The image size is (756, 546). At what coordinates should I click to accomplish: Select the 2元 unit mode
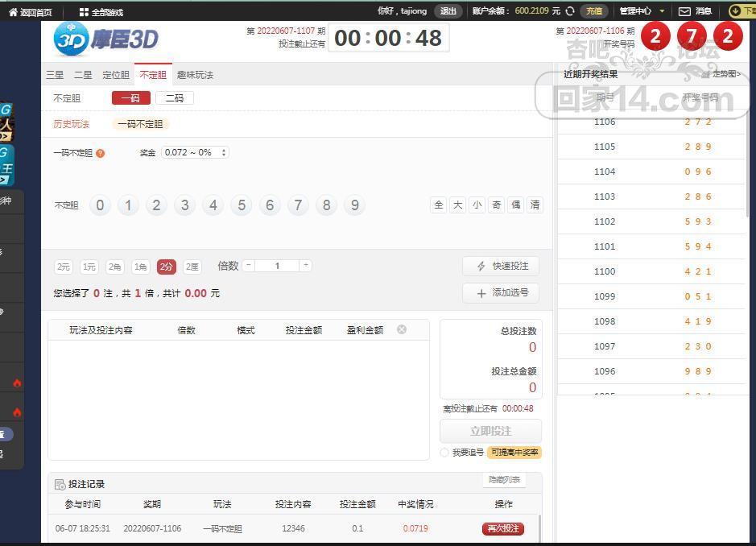point(64,267)
